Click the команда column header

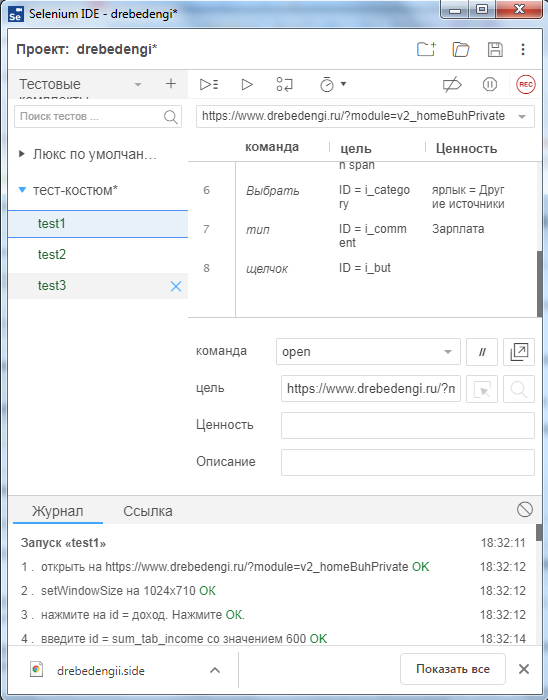pyautogui.click(x=272, y=147)
